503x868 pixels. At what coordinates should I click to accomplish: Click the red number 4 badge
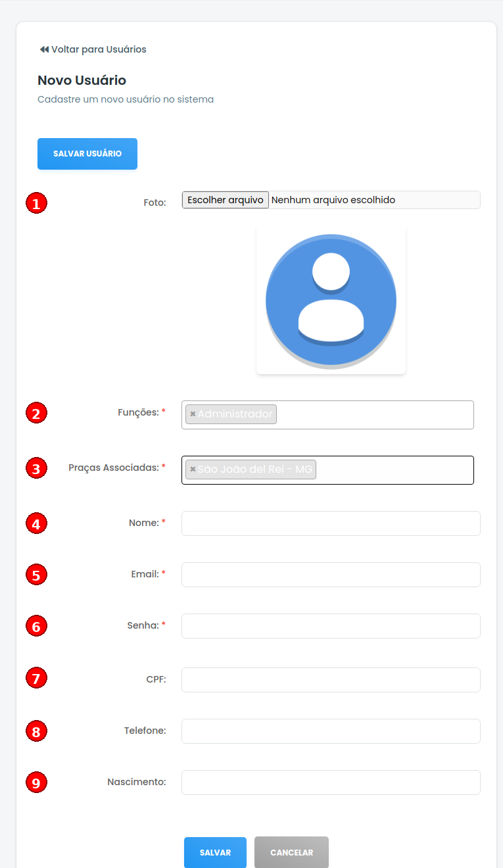[36, 524]
